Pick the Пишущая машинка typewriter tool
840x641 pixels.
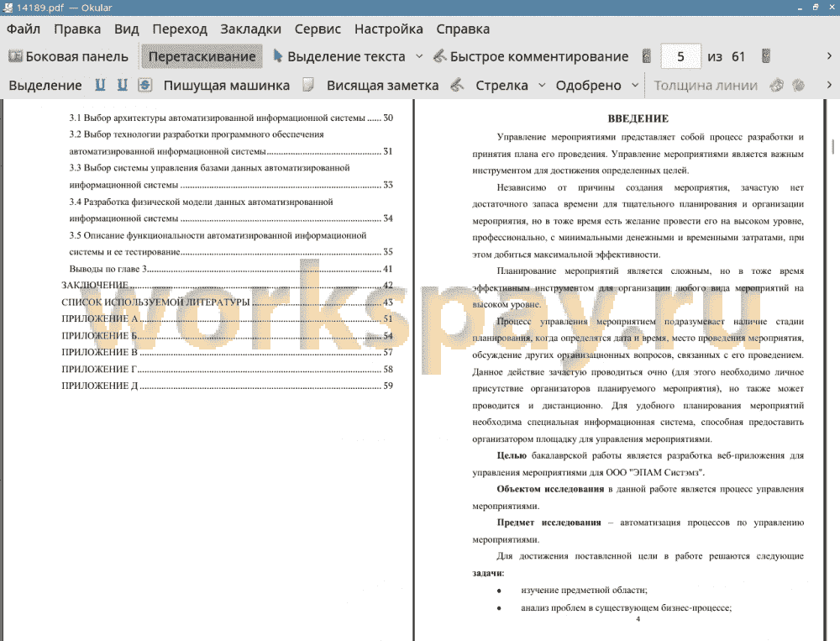click(227, 85)
